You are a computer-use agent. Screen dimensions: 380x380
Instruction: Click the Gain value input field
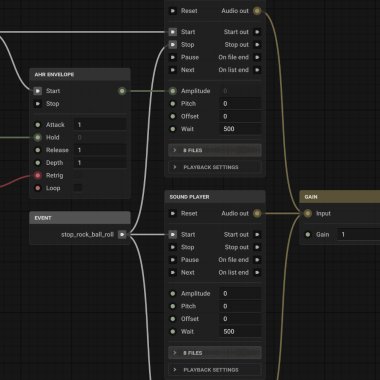click(x=358, y=235)
